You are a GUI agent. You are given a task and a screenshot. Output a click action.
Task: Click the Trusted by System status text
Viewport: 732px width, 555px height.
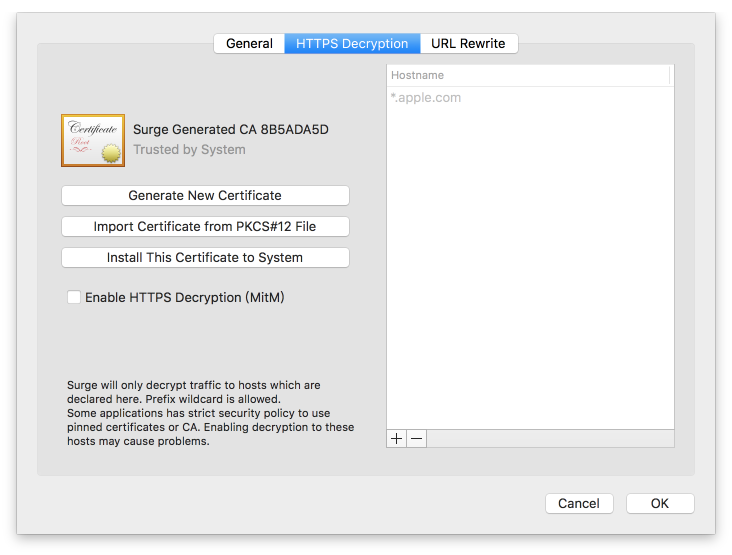coord(189,150)
